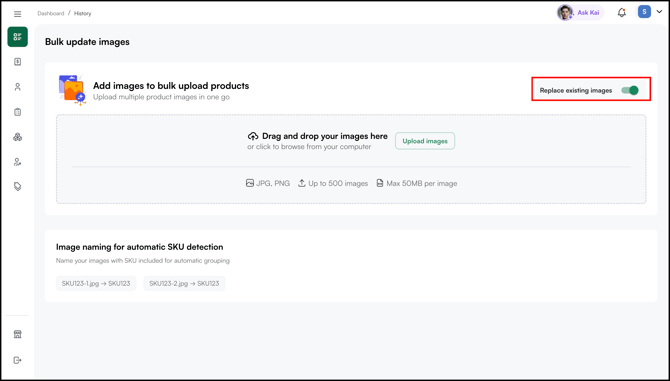This screenshot has height=381, width=670.
Task: Open the invoice document sidebar icon
Action: coord(18,62)
